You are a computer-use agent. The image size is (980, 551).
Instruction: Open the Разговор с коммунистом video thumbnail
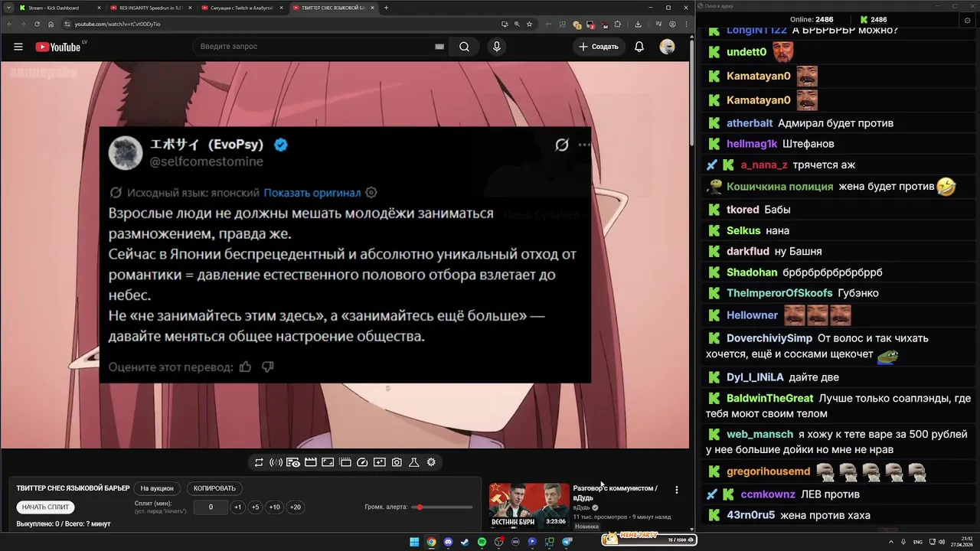529,505
